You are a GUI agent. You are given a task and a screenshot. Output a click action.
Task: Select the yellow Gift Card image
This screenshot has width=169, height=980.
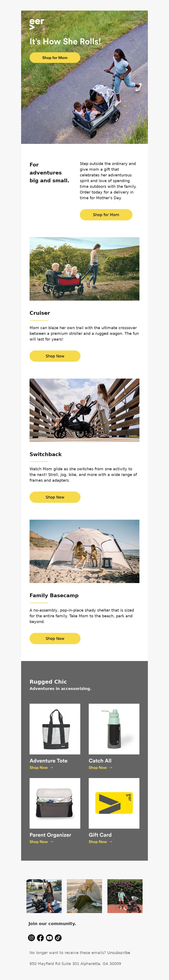click(x=114, y=803)
